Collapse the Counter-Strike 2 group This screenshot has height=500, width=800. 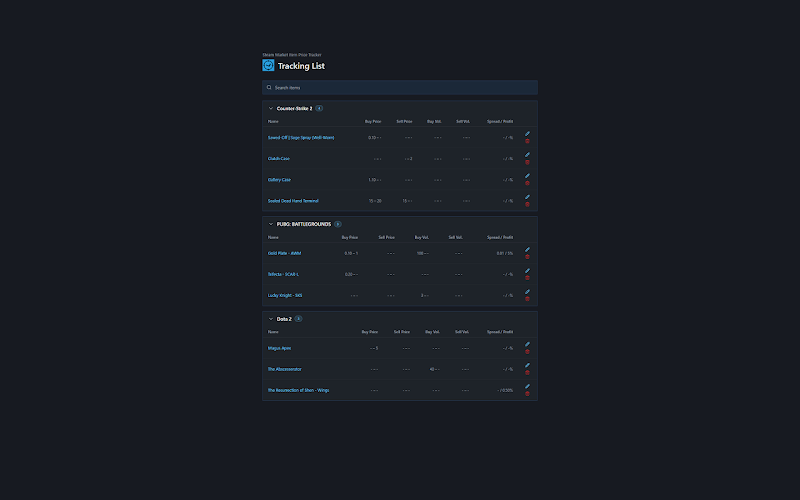(x=271, y=108)
